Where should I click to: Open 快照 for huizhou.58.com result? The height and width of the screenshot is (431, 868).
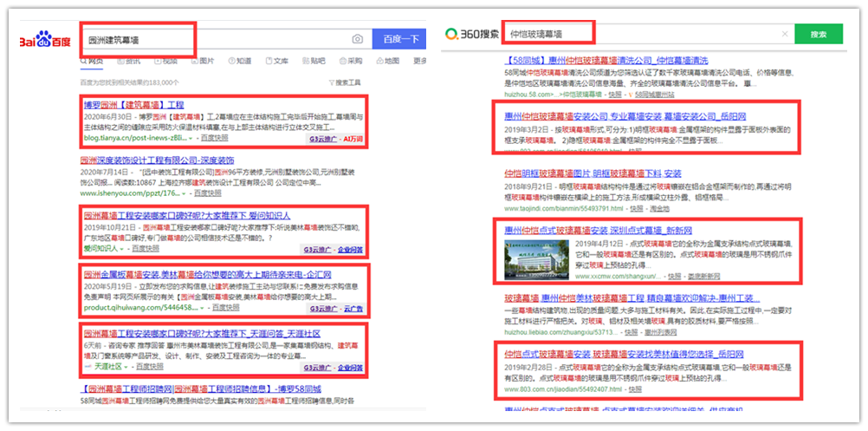[616, 95]
